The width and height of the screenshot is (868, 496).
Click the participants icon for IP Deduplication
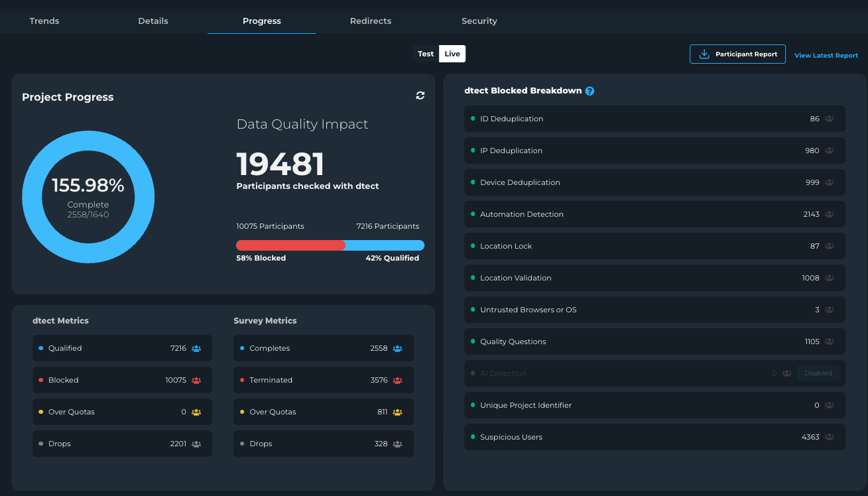(x=830, y=151)
